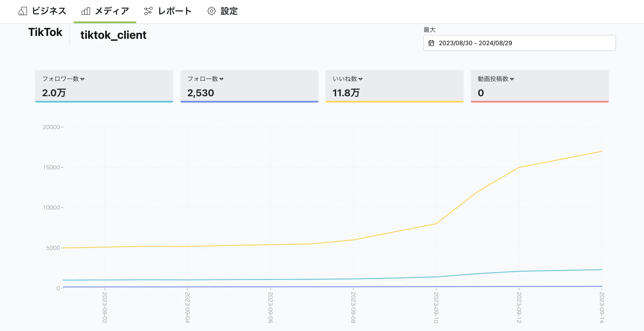Switch to the レポート tab
Image resolution: width=644 pixels, height=331 pixels.
(175, 11)
